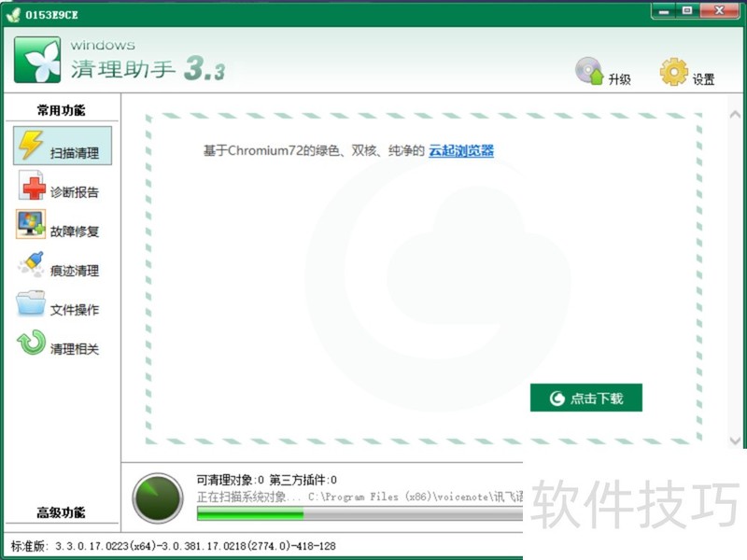Screen dimensions: 747x560
Task: Select the 痕迹清理 trace cleaning tool
Action: [x=62, y=269]
